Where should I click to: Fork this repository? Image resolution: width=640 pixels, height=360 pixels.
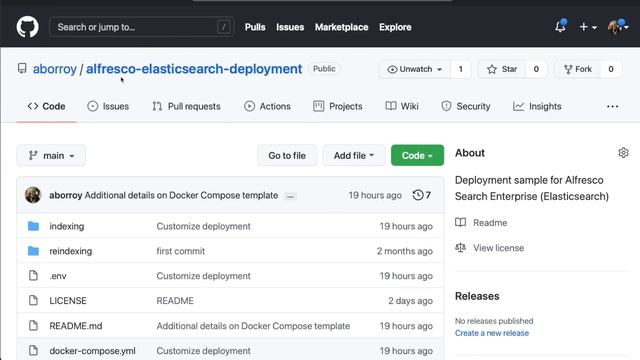tap(578, 69)
